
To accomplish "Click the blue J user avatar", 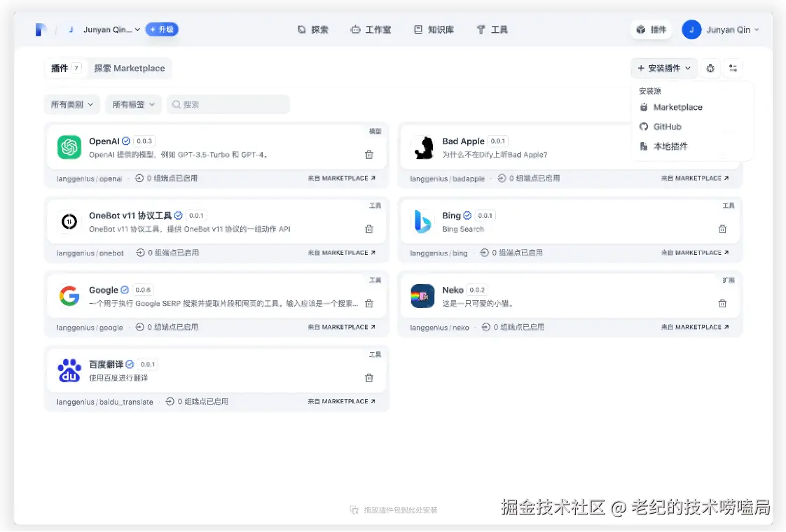I will pos(691,29).
